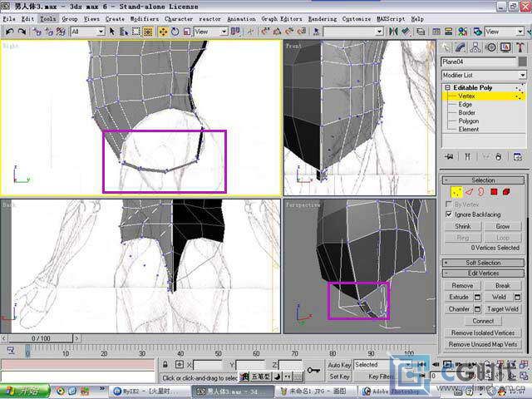532x399 pixels.
Task: Click the Align tool icon
Action: click(x=405, y=32)
